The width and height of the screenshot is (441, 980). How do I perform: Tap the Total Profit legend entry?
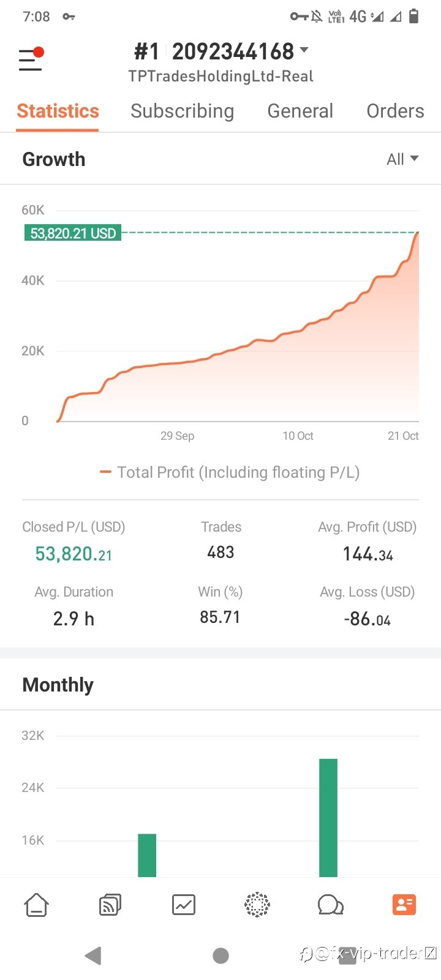(230, 472)
